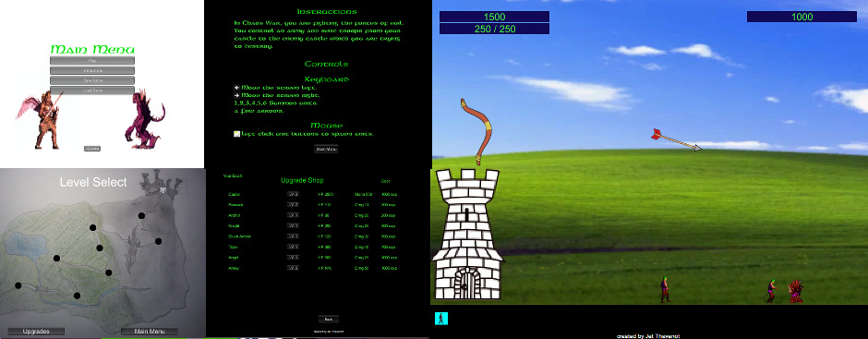Click the flying red-fletched arrow
The image size is (868, 339).
(677, 139)
